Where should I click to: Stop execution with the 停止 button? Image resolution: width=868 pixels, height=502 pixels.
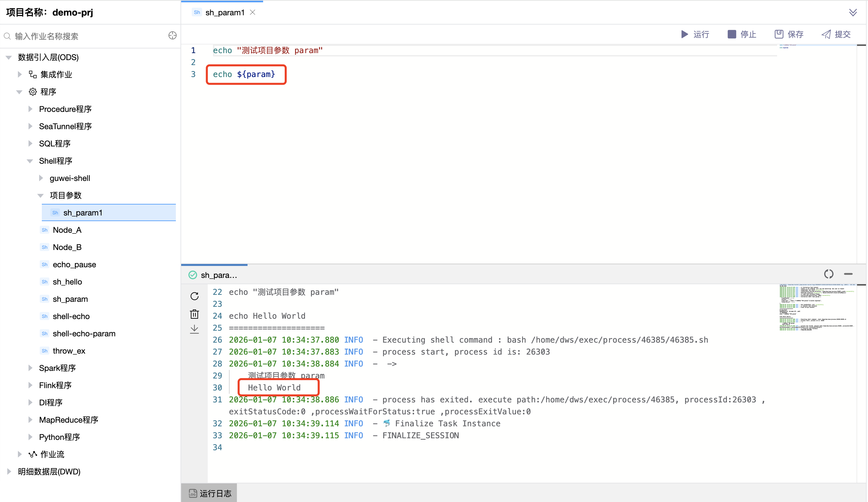coord(742,34)
